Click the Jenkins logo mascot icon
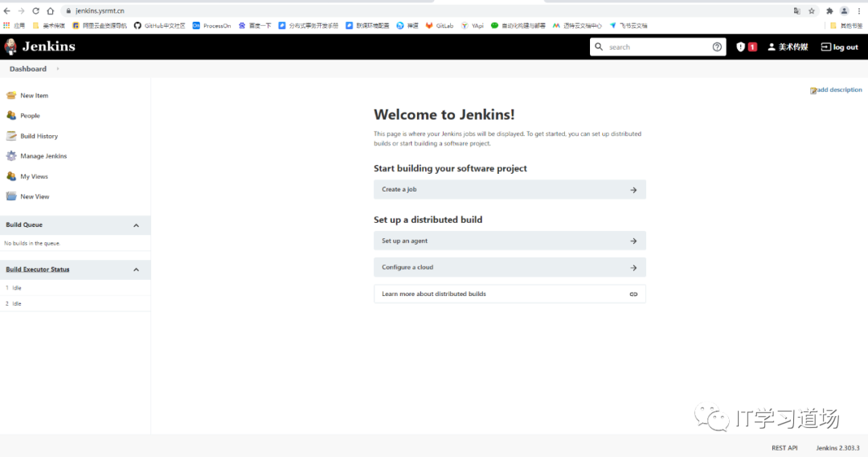The width and height of the screenshot is (868, 457). 10,47
